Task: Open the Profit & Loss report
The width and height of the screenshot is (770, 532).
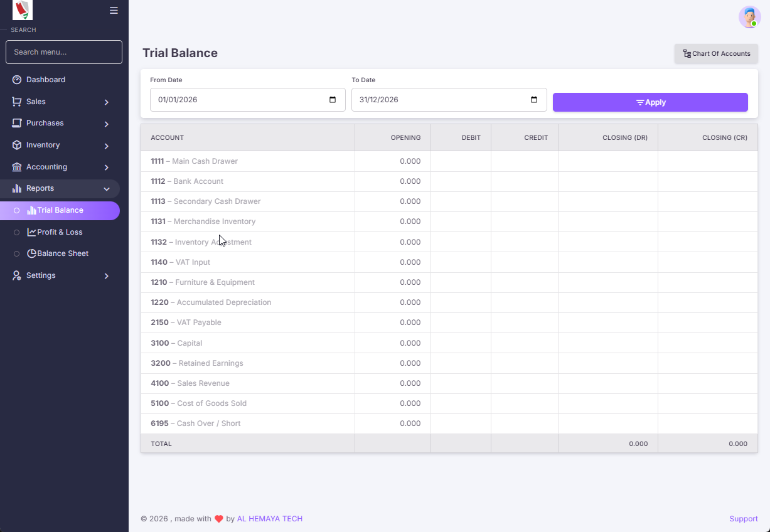Action: tap(60, 232)
